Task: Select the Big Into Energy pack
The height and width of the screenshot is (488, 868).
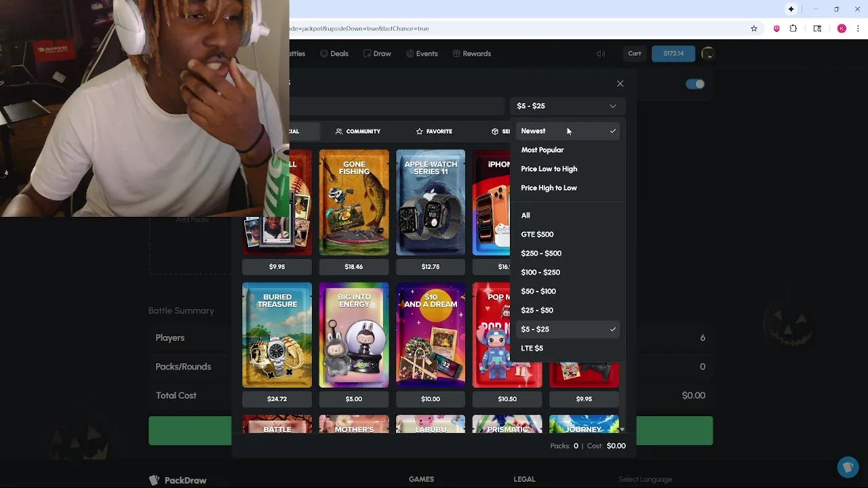Action: coord(354,335)
